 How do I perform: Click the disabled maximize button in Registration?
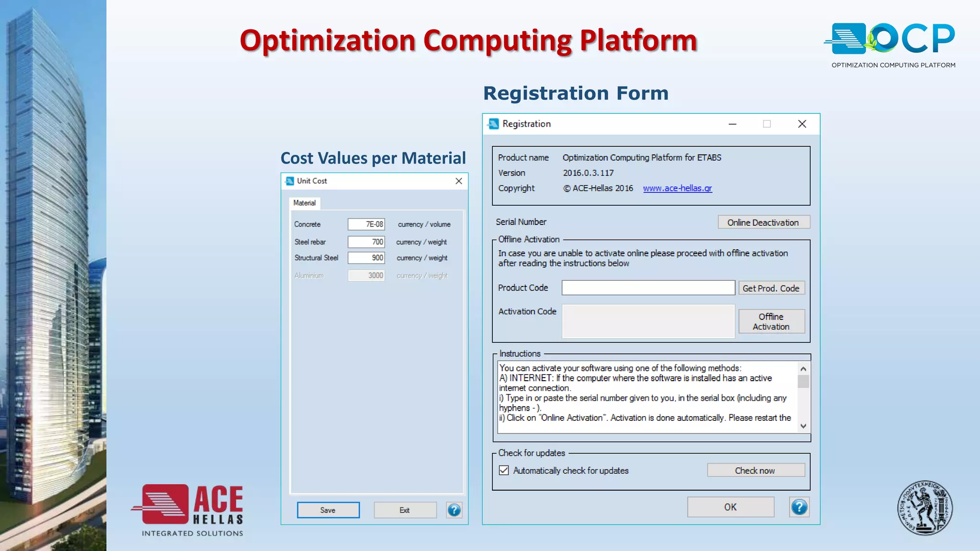(x=767, y=124)
